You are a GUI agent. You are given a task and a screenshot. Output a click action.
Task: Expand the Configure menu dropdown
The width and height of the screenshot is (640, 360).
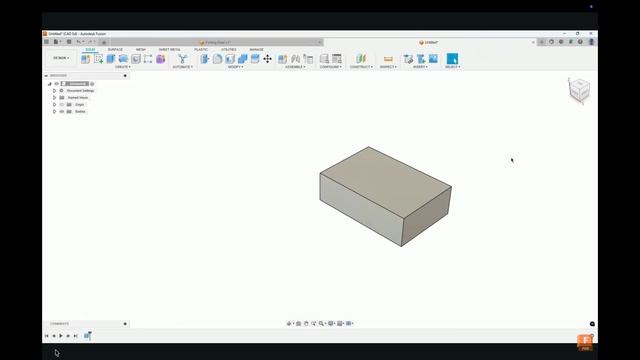pos(331,67)
